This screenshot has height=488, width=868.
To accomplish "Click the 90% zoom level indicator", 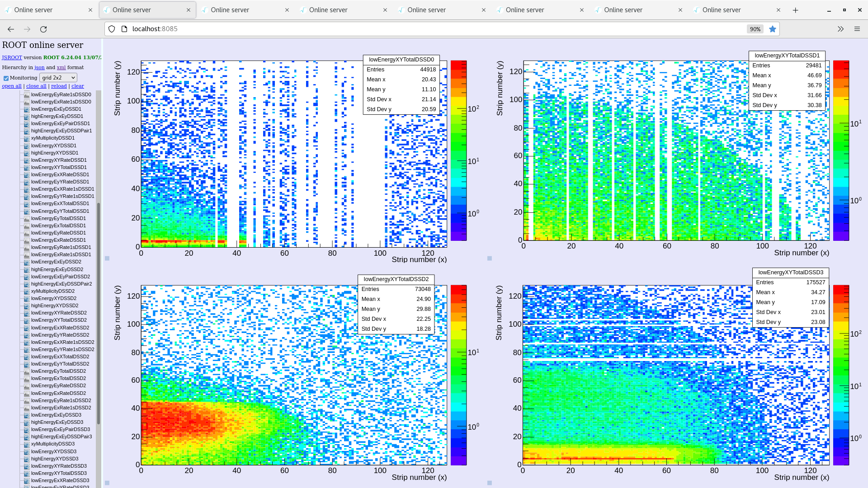I will click(755, 29).
